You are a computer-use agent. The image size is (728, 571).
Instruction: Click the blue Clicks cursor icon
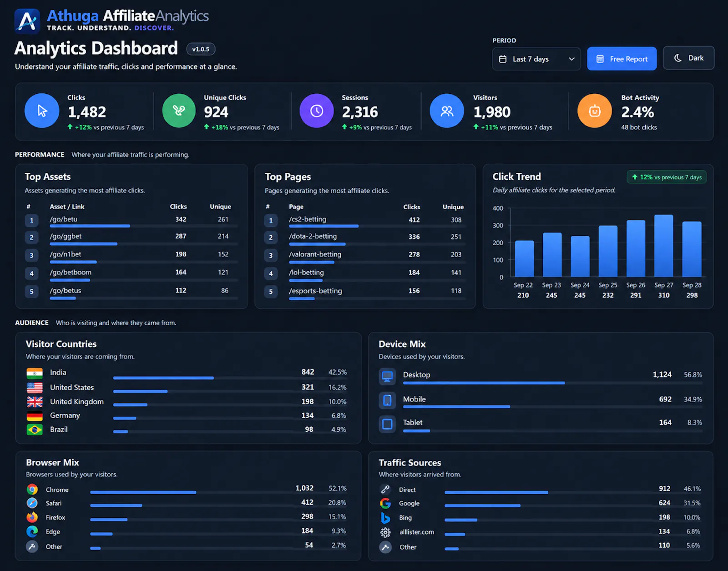(x=42, y=111)
